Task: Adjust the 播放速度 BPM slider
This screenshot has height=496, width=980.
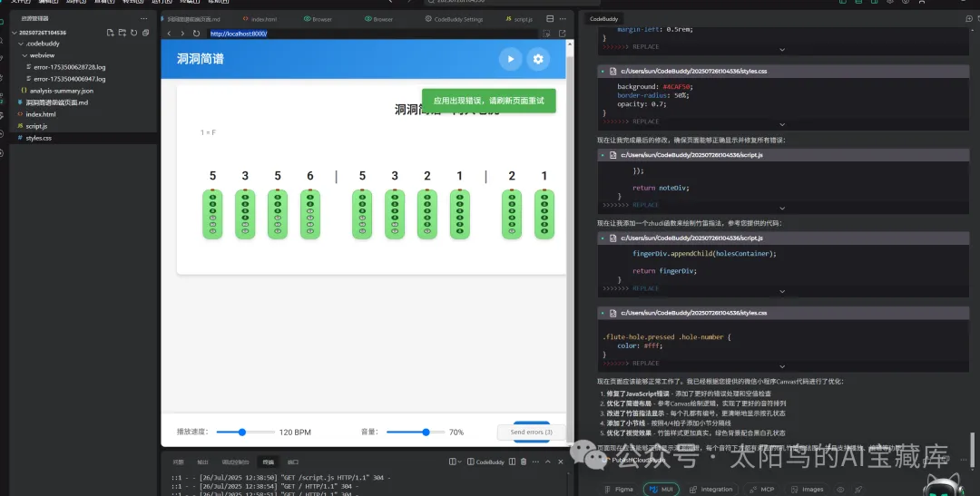Action: 246,433
